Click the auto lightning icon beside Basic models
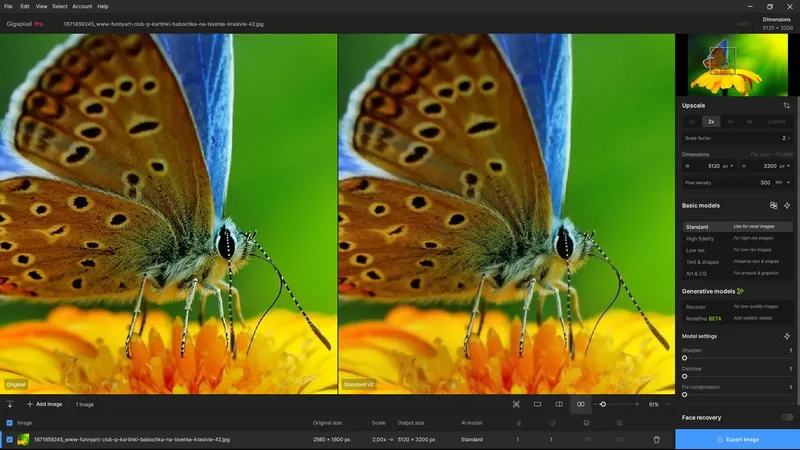 (x=787, y=206)
